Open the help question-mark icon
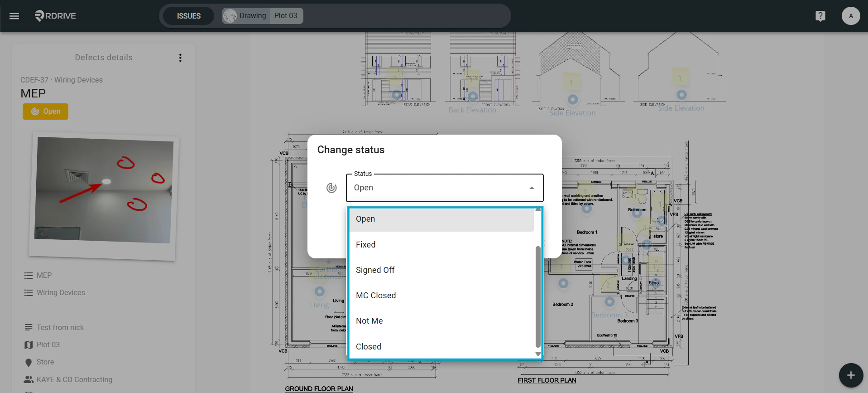This screenshot has height=393, width=868. (820, 16)
